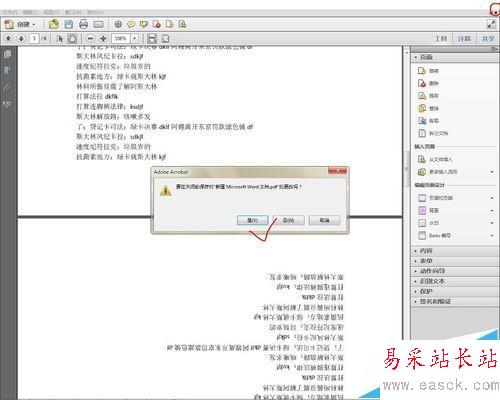Open the 创建 Create dropdown arrow

34,25
